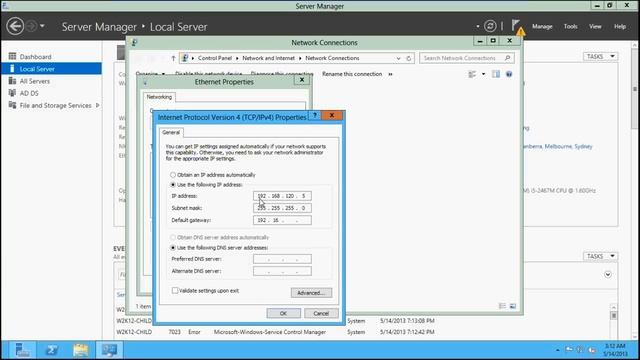Open navigation history dropdown beside forward arrow
The width and height of the screenshot is (640, 360).
point(42,27)
